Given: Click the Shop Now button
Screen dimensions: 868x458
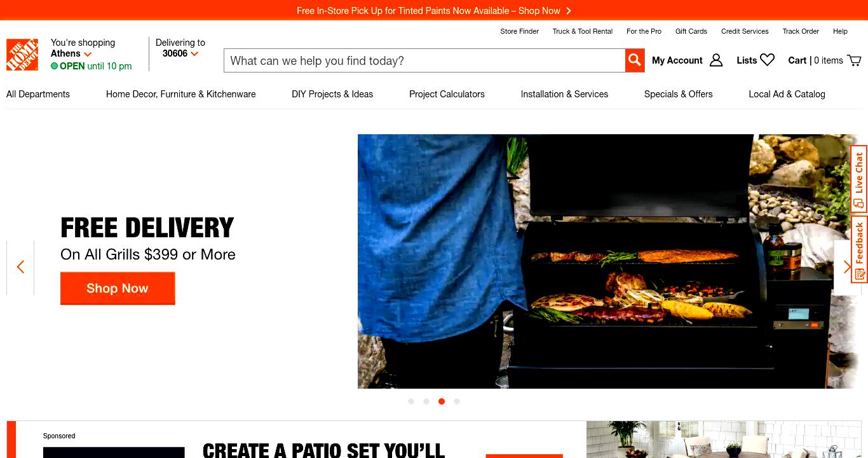Looking at the screenshot, I should click(x=118, y=288).
